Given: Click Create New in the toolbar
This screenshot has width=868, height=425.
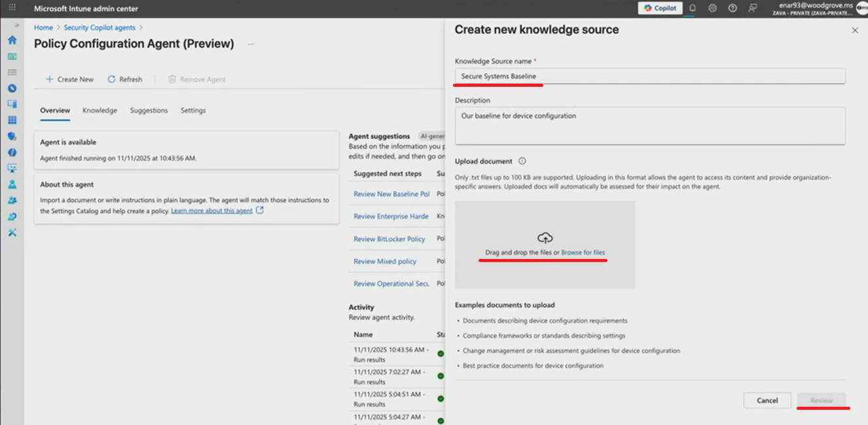Looking at the screenshot, I should tap(69, 79).
